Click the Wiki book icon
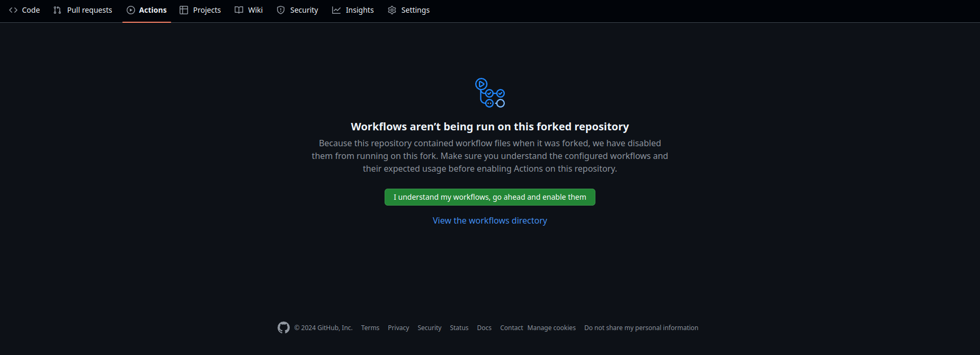This screenshot has width=980, height=355. tap(239, 10)
